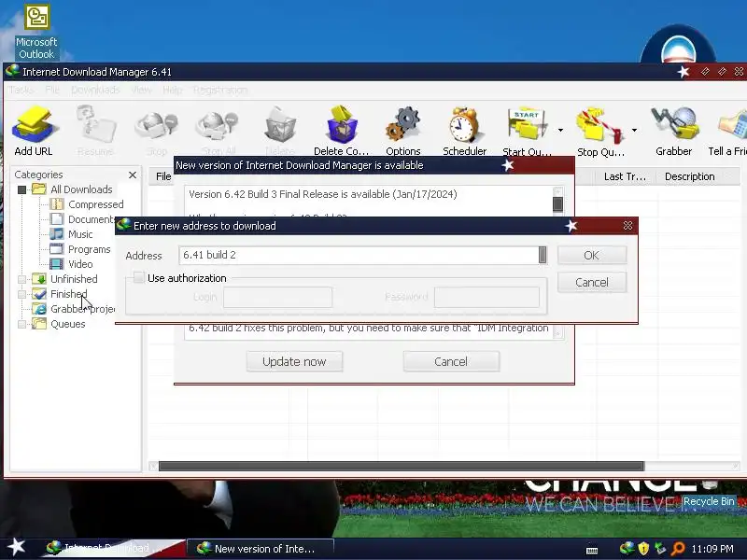Viewport: 747px width, 560px height.
Task: Click the Resume toolbar icon
Action: click(x=95, y=131)
